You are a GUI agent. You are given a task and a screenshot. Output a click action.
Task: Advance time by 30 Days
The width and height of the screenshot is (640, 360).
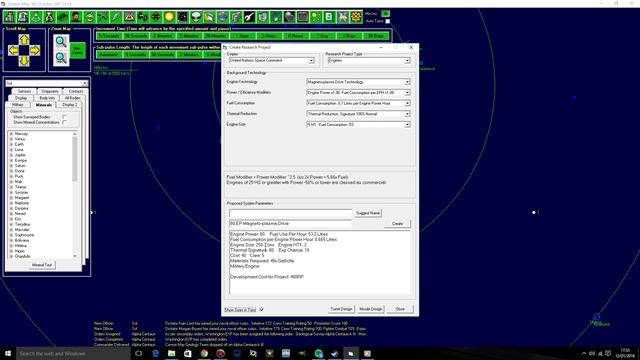(376, 36)
